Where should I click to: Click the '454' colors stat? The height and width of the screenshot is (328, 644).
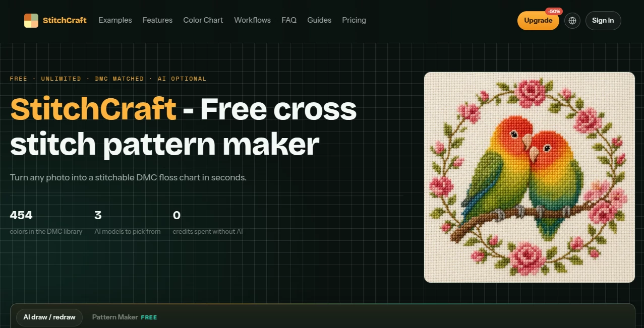point(21,216)
